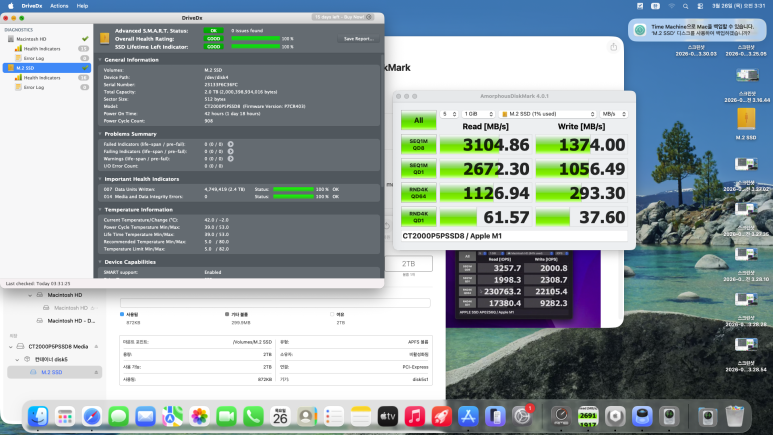The width and height of the screenshot is (773, 435).
Task: Open Contacts from the dock
Action: tap(307, 417)
